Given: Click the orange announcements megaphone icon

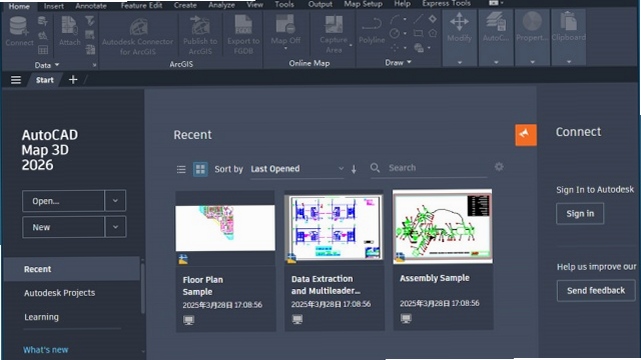Looking at the screenshot, I should tap(526, 135).
